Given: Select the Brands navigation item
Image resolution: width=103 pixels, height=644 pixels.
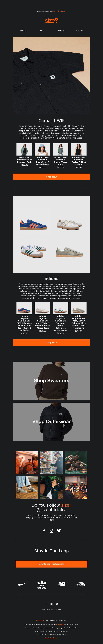Looking at the screenshot, I should pos(79,31).
